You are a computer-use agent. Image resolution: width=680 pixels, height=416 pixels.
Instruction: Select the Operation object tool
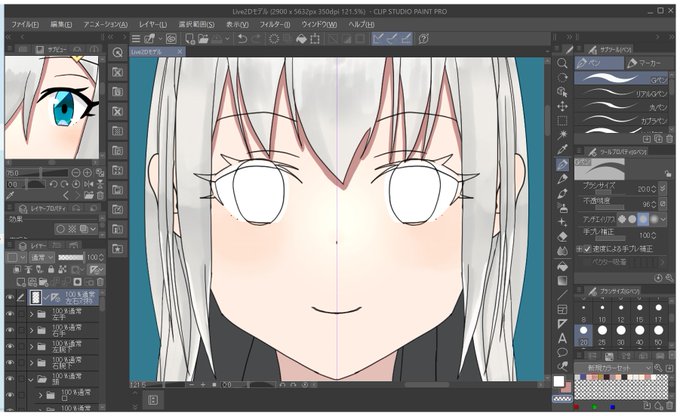point(562,92)
